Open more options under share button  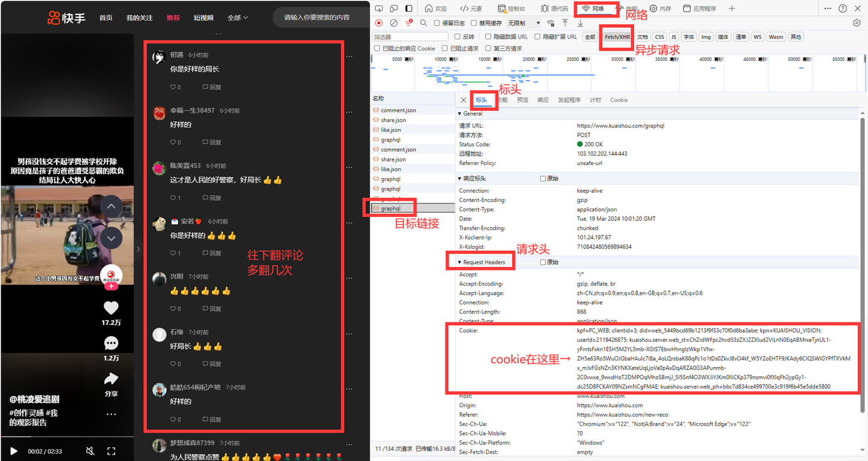tap(111, 415)
